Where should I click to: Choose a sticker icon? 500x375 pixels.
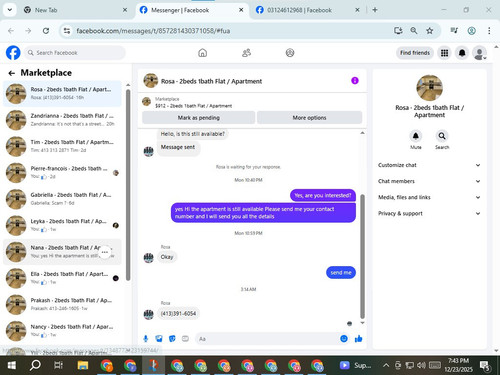click(172, 339)
